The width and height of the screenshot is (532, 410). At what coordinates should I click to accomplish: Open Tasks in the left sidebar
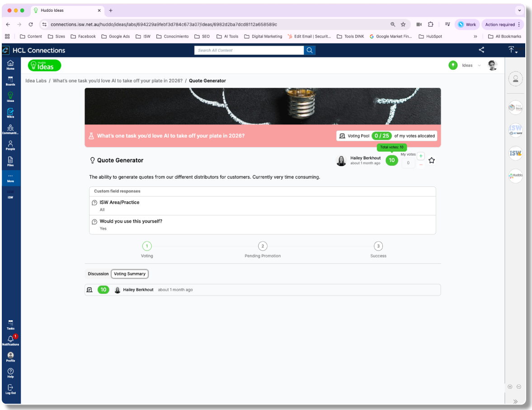[10, 325]
